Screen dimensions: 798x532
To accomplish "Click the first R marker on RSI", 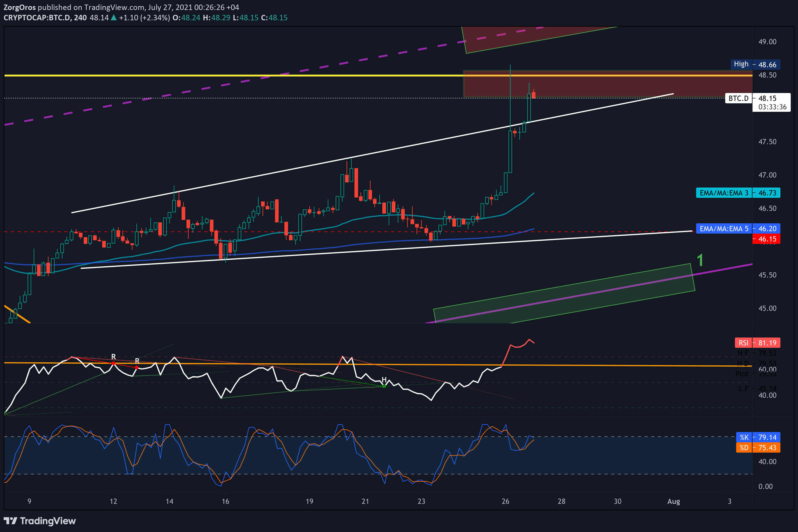I will click(113, 357).
